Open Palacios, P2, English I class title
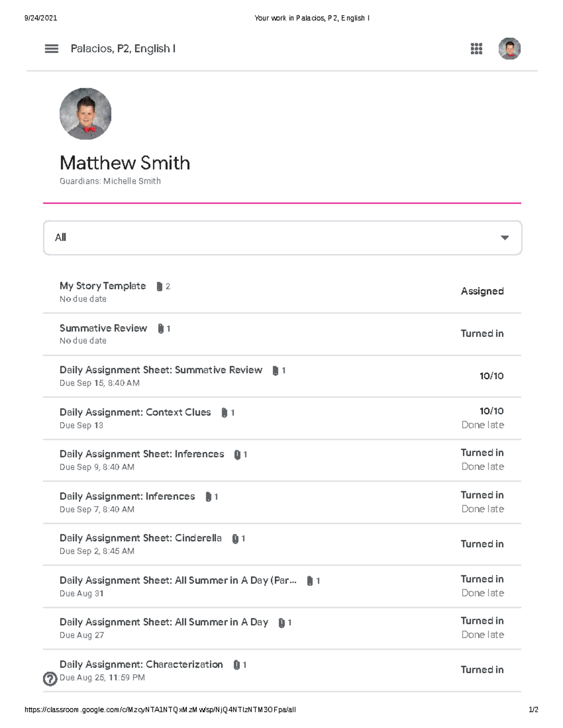The height and width of the screenshot is (728, 563). point(123,49)
